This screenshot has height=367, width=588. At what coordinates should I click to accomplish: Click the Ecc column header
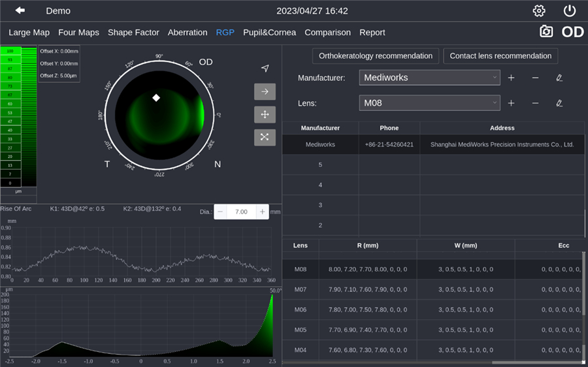pos(564,246)
